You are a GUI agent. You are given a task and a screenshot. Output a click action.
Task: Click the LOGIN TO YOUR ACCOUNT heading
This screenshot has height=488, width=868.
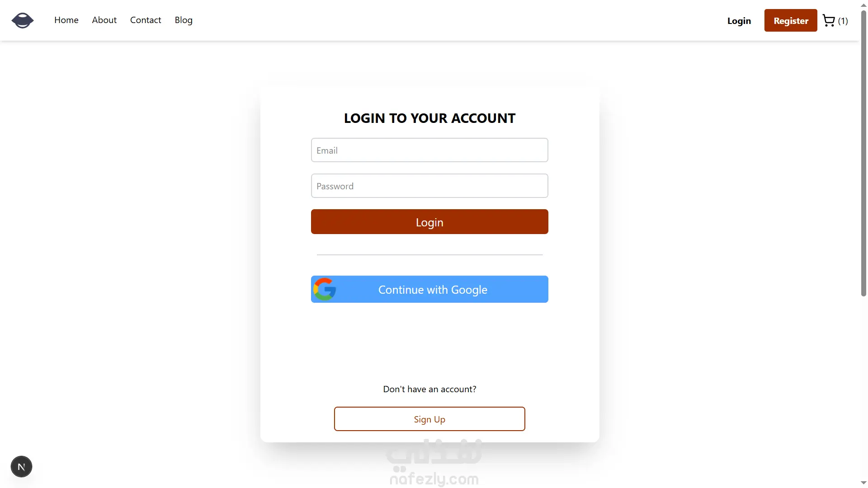(x=429, y=118)
